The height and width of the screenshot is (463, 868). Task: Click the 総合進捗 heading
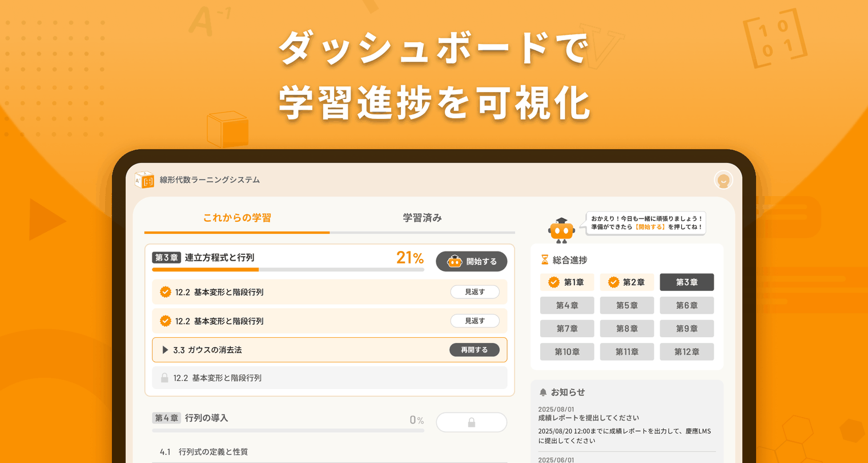tap(570, 260)
